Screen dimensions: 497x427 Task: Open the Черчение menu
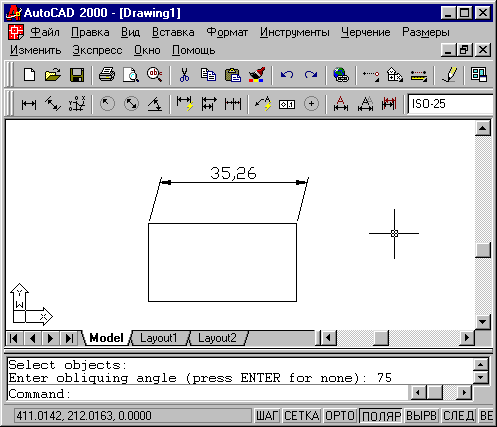click(365, 32)
